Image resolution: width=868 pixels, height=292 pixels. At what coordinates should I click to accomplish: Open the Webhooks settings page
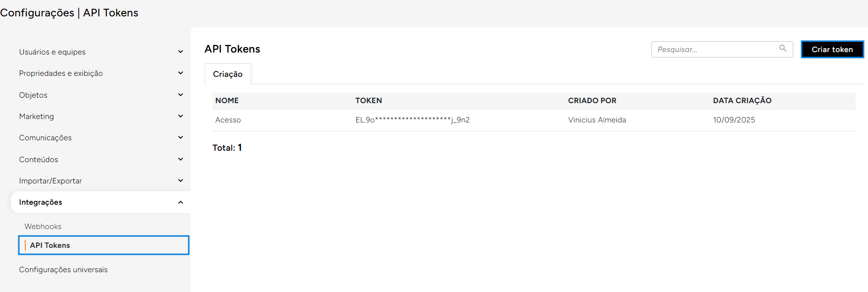coord(43,227)
